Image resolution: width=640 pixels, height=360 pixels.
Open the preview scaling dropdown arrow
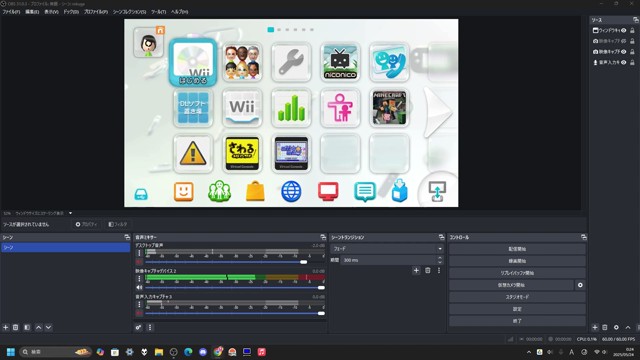(x=70, y=213)
